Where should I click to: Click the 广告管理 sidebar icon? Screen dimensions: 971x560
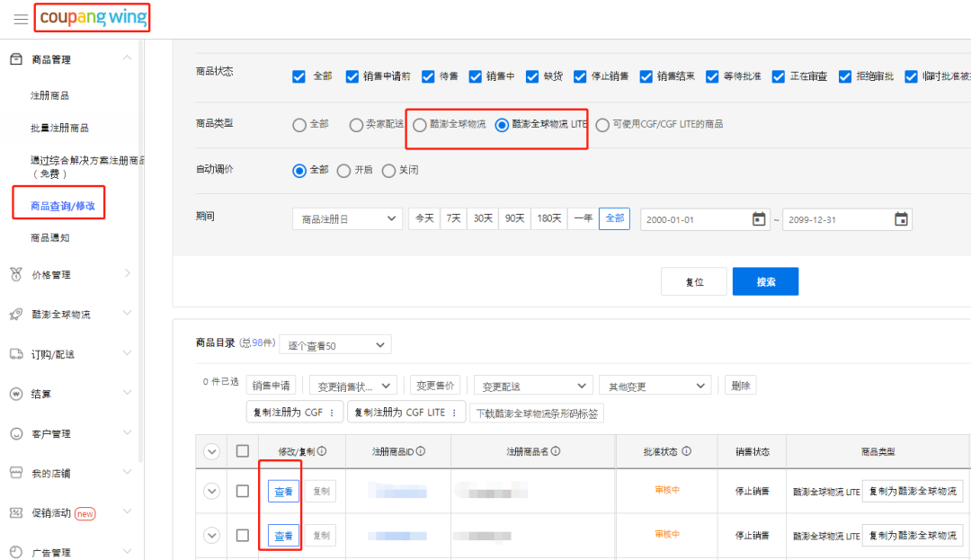[16, 553]
